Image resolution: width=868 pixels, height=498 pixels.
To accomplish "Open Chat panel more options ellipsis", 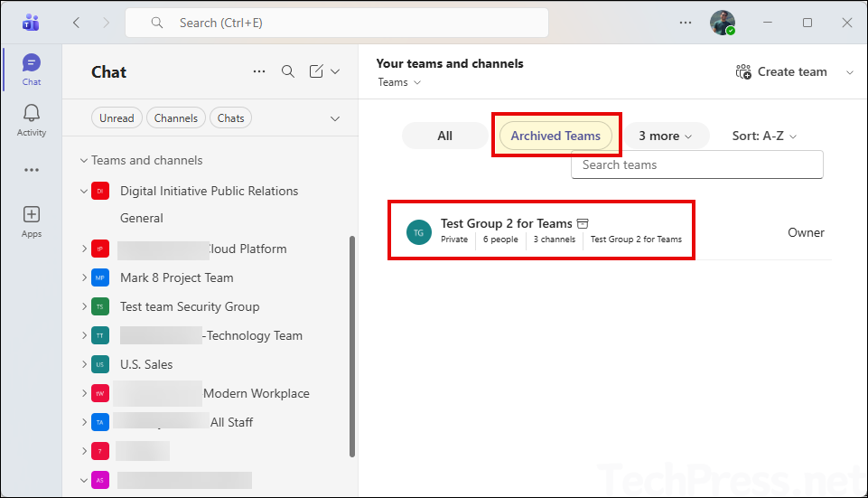I will [x=259, y=71].
